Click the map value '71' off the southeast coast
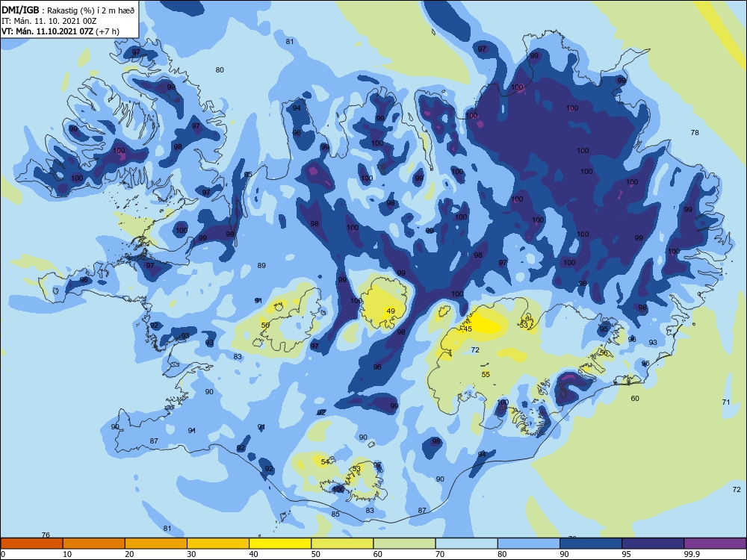The image size is (747, 560). tap(726, 402)
